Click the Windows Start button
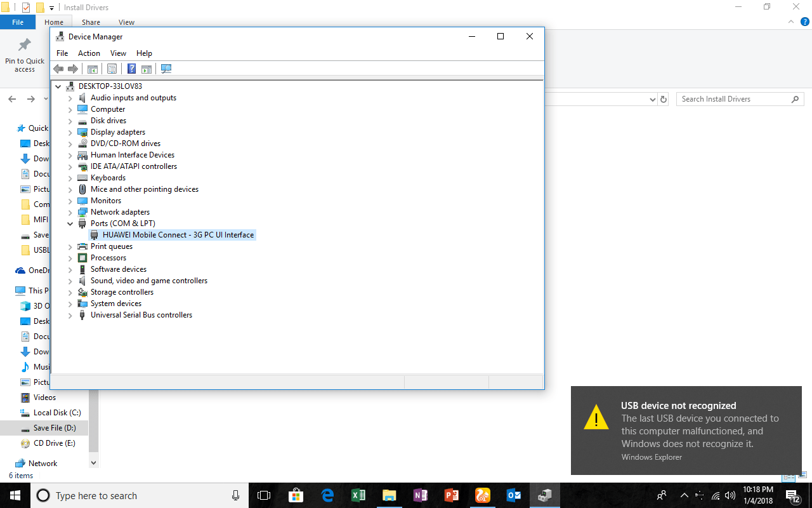Viewport: 812px width, 508px height. click(15, 495)
